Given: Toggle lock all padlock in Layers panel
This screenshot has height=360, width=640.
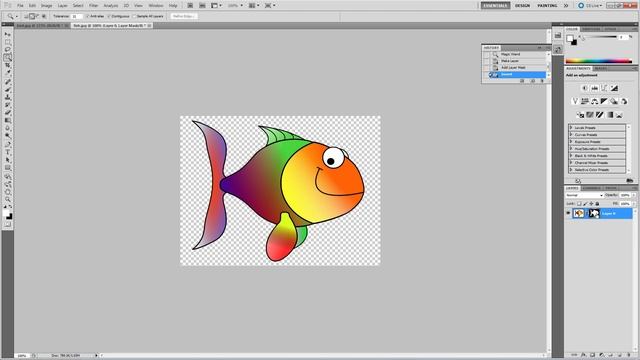Looking at the screenshot, I should (597, 203).
